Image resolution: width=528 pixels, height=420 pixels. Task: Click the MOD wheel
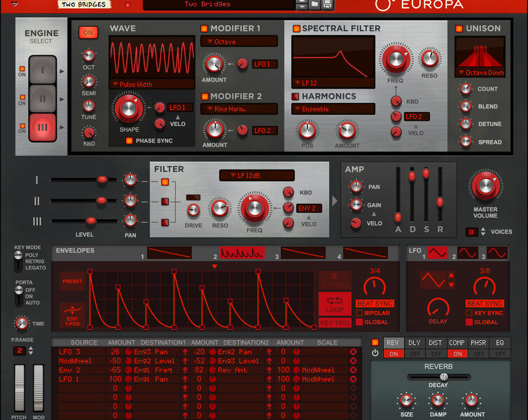point(39,387)
